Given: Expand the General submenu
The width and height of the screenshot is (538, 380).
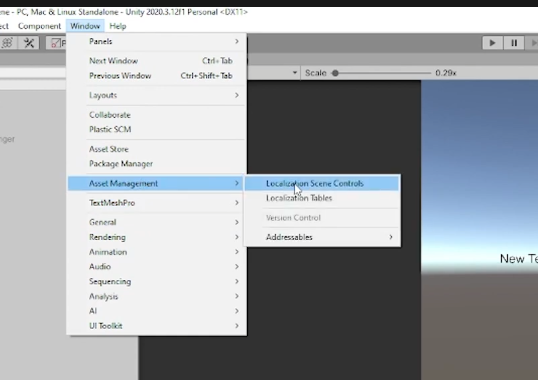Looking at the screenshot, I should pyautogui.click(x=157, y=222).
